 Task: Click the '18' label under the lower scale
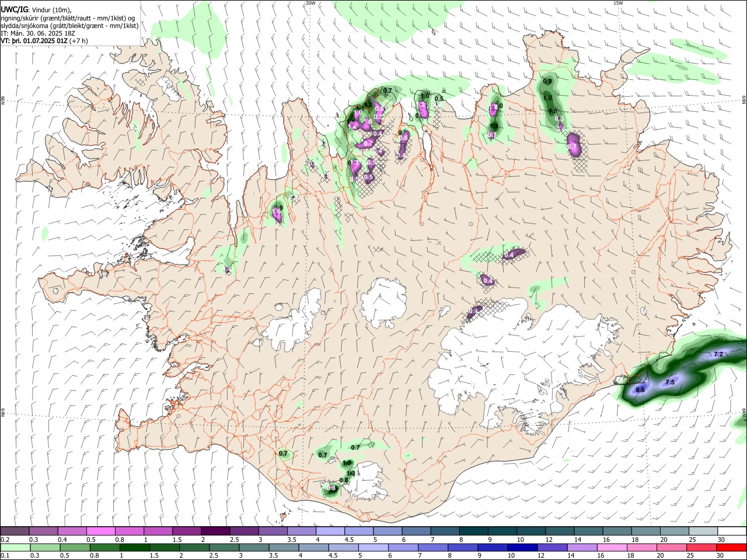[x=632, y=555]
